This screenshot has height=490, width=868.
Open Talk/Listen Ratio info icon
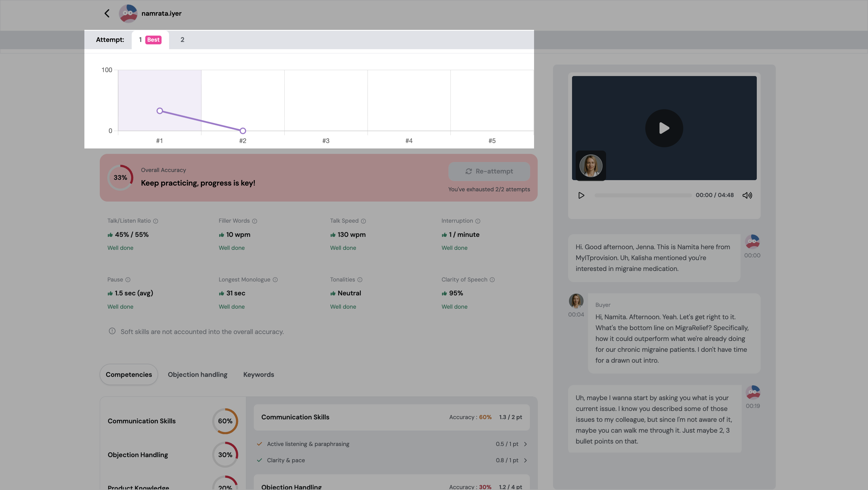point(156,221)
